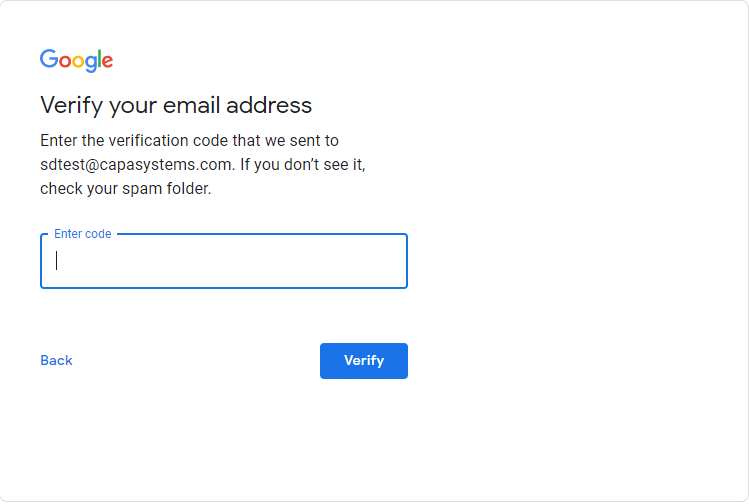749x504 pixels.
Task: Click the "If you don't see it" sentence
Action: click(x=302, y=164)
